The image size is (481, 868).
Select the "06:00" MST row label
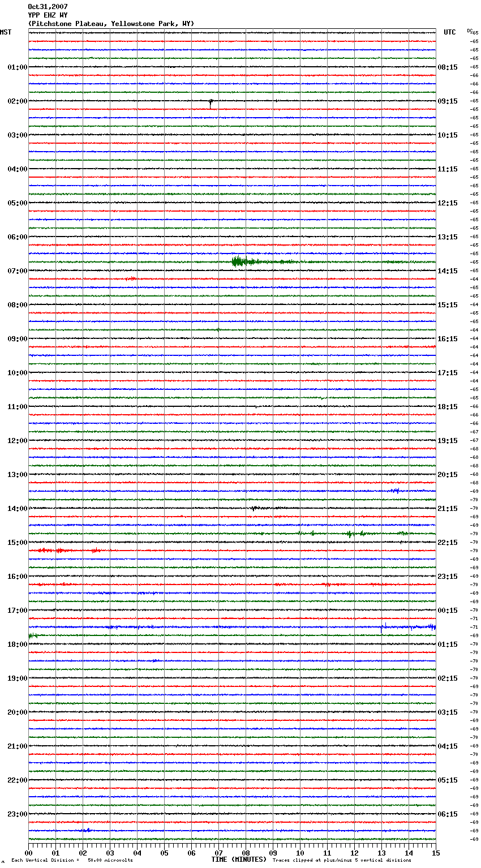[18, 237]
